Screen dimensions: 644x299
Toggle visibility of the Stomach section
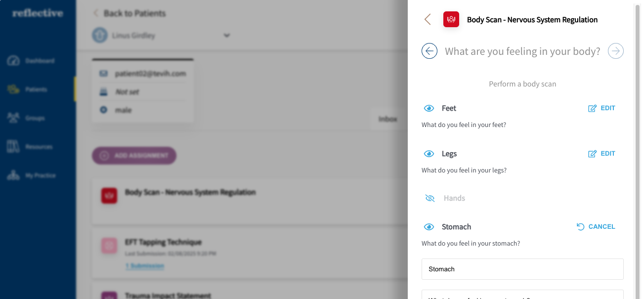tap(429, 226)
